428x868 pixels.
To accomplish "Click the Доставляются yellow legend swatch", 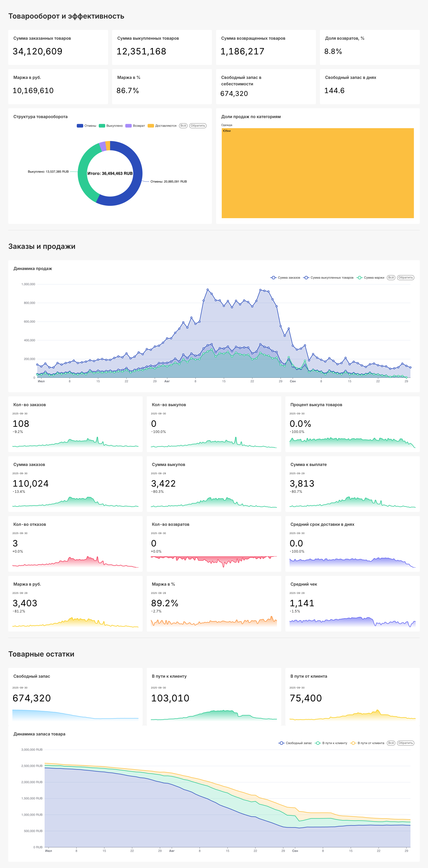I will [x=151, y=126].
